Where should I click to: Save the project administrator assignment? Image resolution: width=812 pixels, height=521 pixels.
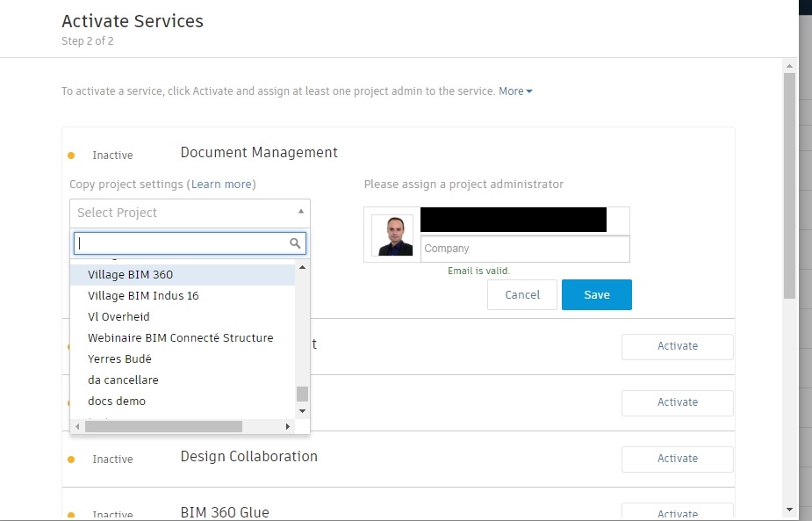(x=596, y=294)
